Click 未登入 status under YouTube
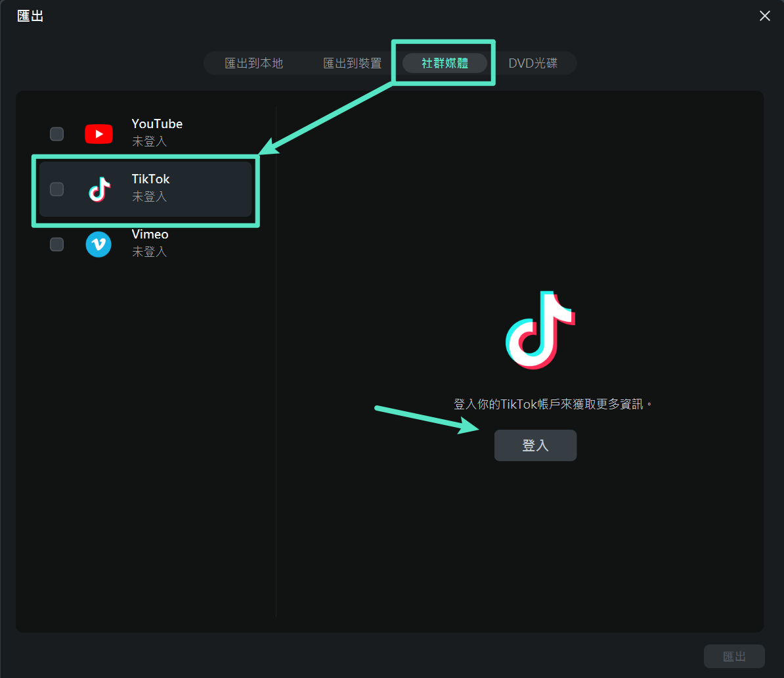 tap(149, 142)
